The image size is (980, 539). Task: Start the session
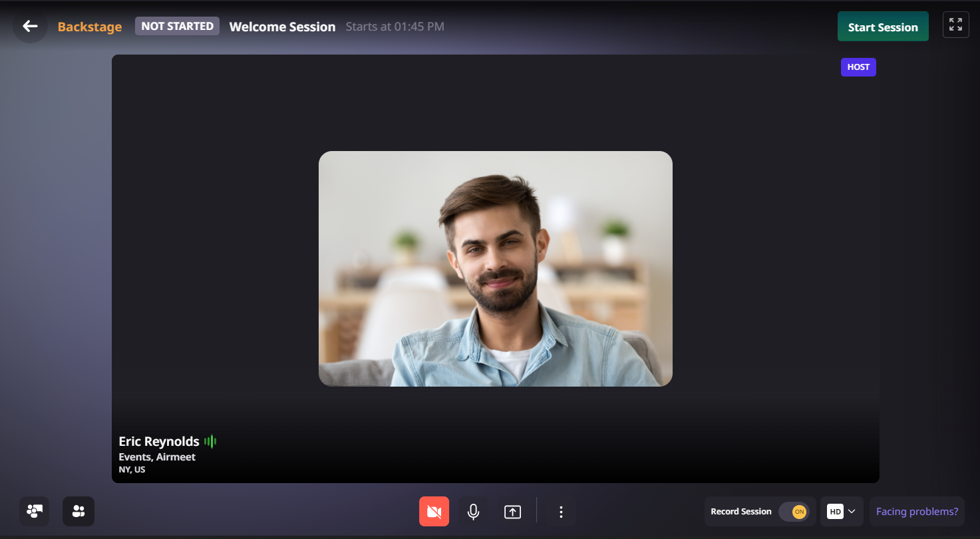pyautogui.click(x=883, y=27)
